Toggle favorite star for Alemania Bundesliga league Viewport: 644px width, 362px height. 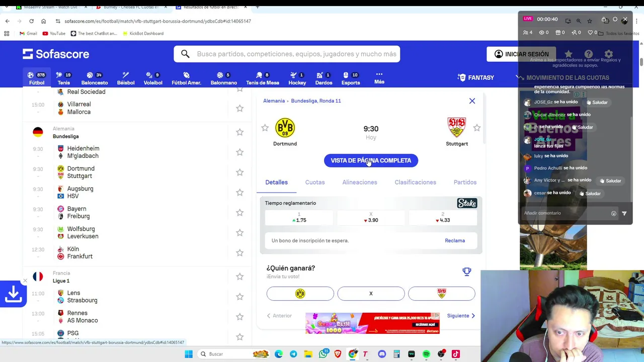pos(239,132)
